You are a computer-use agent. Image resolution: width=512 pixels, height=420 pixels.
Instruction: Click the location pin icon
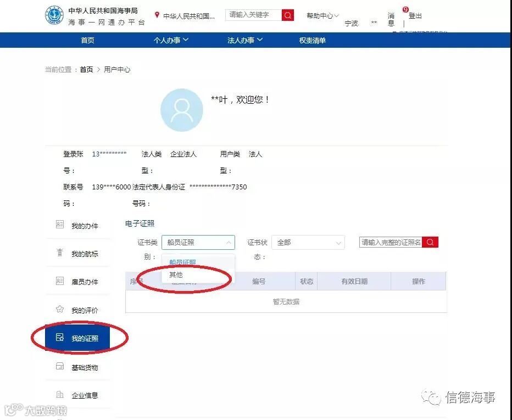tap(157, 15)
